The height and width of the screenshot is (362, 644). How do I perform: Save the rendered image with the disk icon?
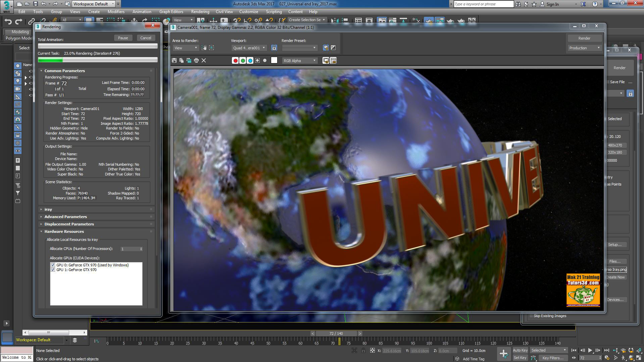coord(174,60)
